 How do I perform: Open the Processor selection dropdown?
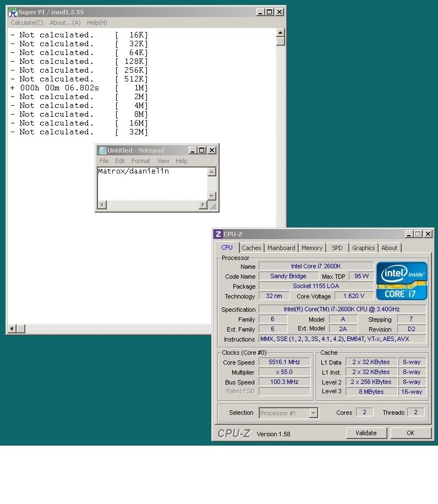coord(313,413)
